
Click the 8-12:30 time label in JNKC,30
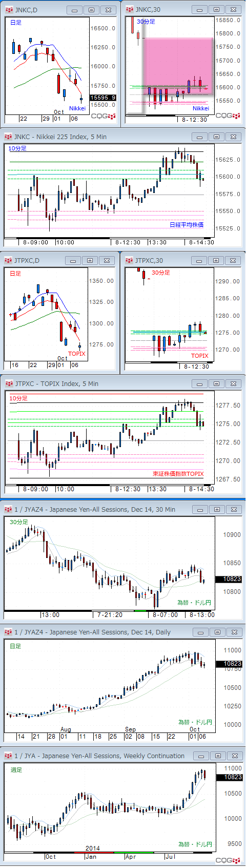pyautogui.click(x=195, y=120)
